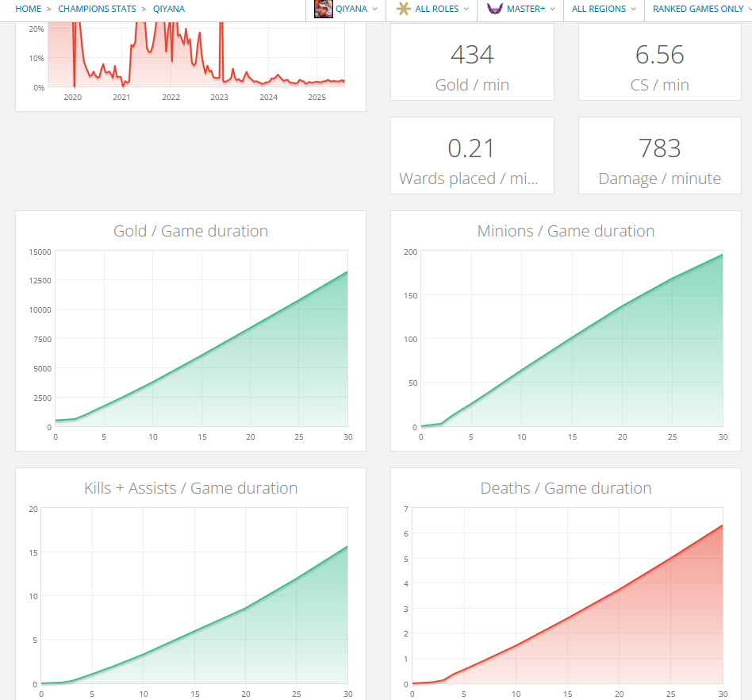
Task: Select the 434 Gold / min stat card
Action: (x=473, y=62)
